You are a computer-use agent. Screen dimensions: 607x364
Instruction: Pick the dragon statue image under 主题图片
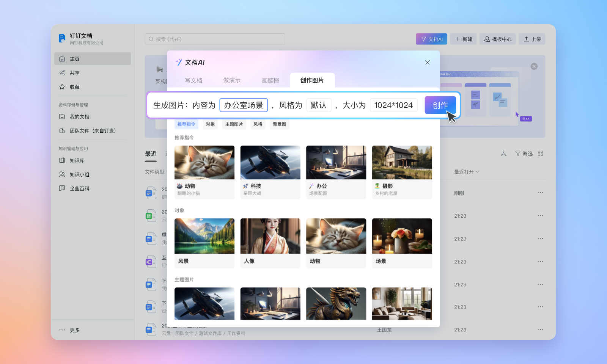click(x=336, y=304)
